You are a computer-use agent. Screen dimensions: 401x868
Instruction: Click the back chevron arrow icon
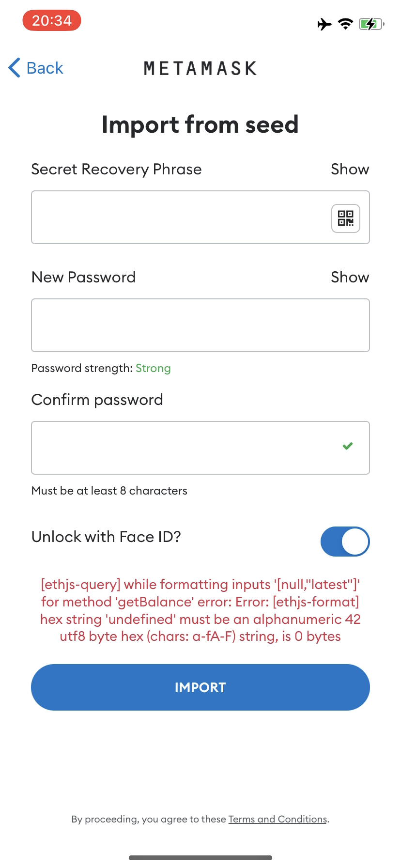coord(14,68)
